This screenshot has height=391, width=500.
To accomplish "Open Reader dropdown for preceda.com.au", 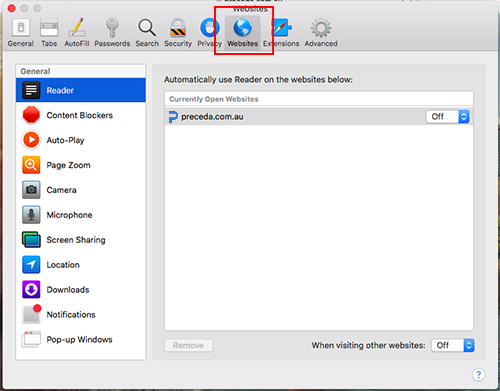I will pos(448,117).
